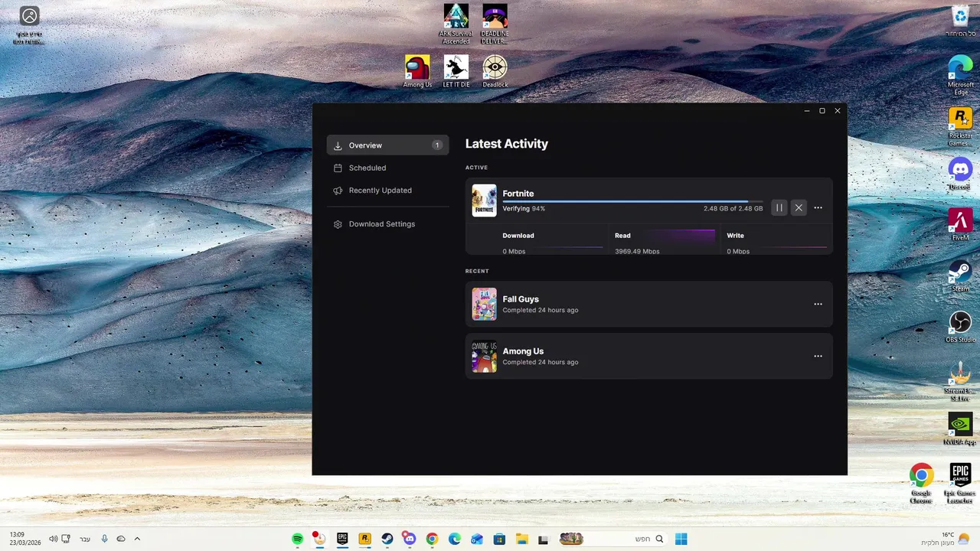Select the Epic Games Launcher desktop icon
The image size is (980, 551).
(960, 484)
